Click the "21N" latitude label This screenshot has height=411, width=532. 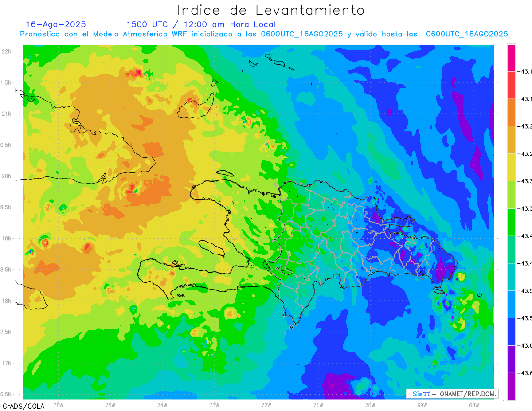(x=7, y=114)
